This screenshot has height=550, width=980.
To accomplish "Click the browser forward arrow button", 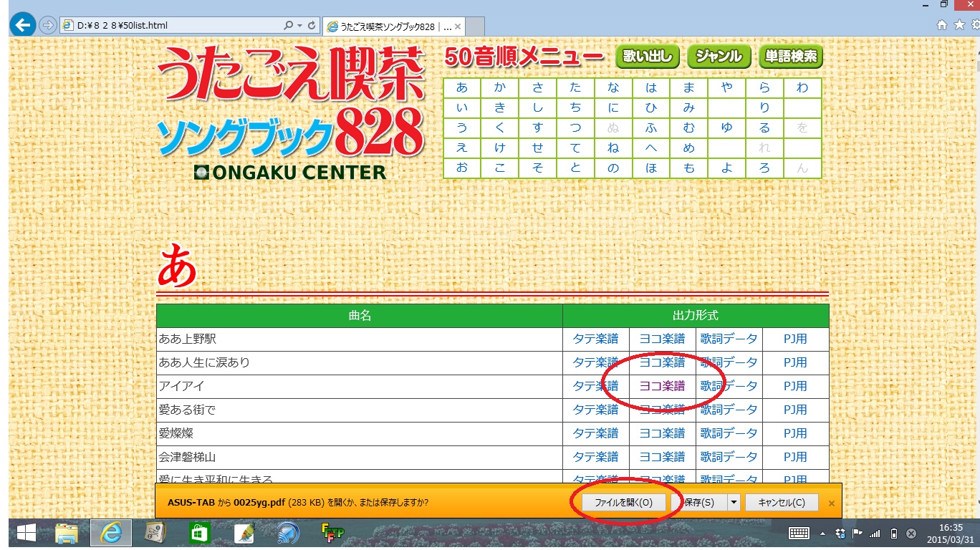I will (x=48, y=26).
